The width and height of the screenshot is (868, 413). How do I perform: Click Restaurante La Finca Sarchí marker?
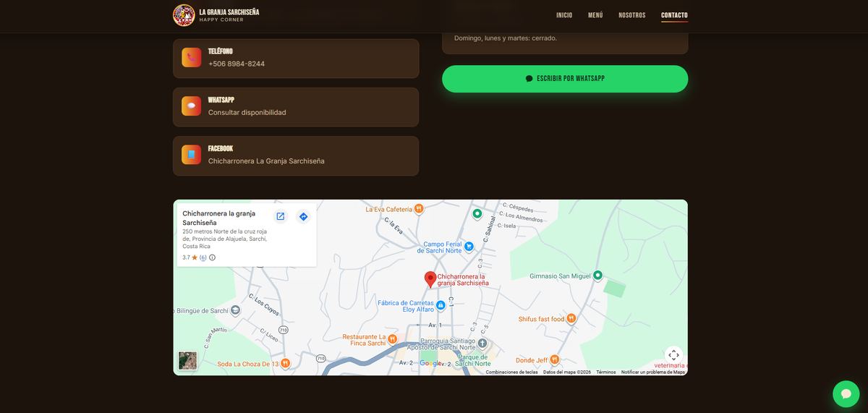tap(392, 339)
